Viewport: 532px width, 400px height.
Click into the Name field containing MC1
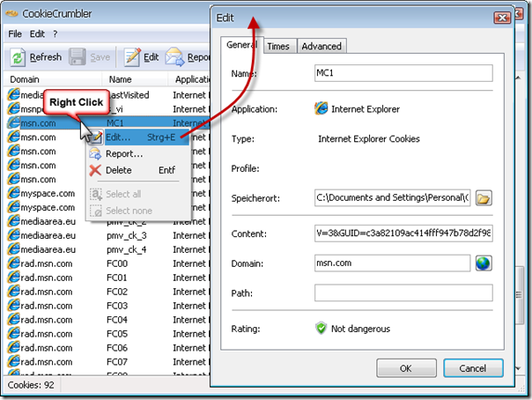click(403, 73)
